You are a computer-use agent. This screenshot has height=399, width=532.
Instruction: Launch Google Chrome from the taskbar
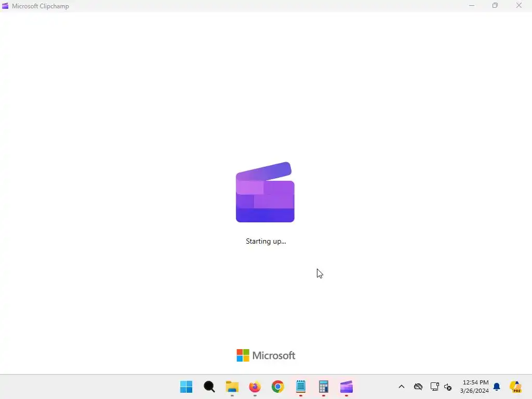277,387
